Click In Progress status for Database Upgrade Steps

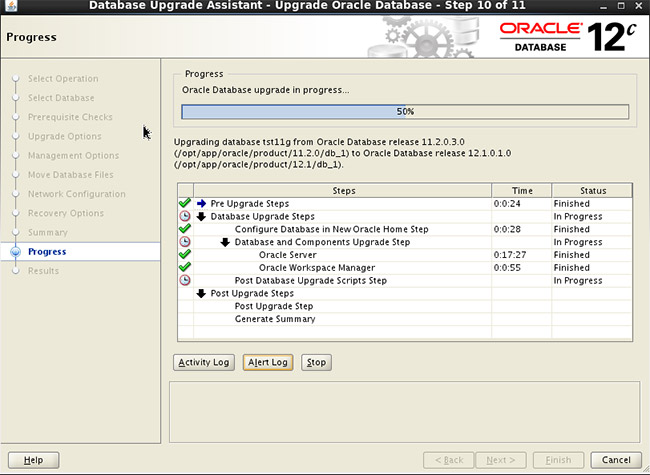coord(578,216)
